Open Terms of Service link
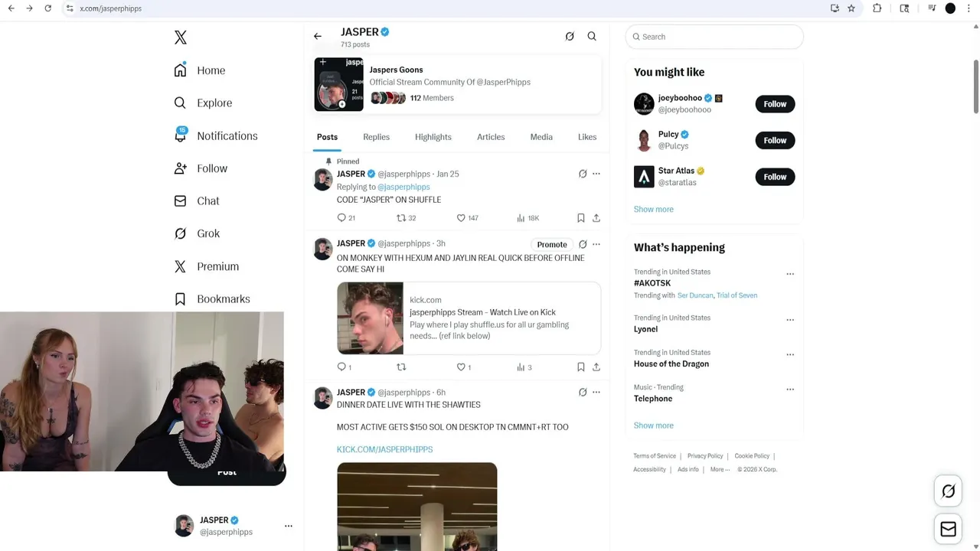This screenshot has height=551, width=980. [655, 456]
